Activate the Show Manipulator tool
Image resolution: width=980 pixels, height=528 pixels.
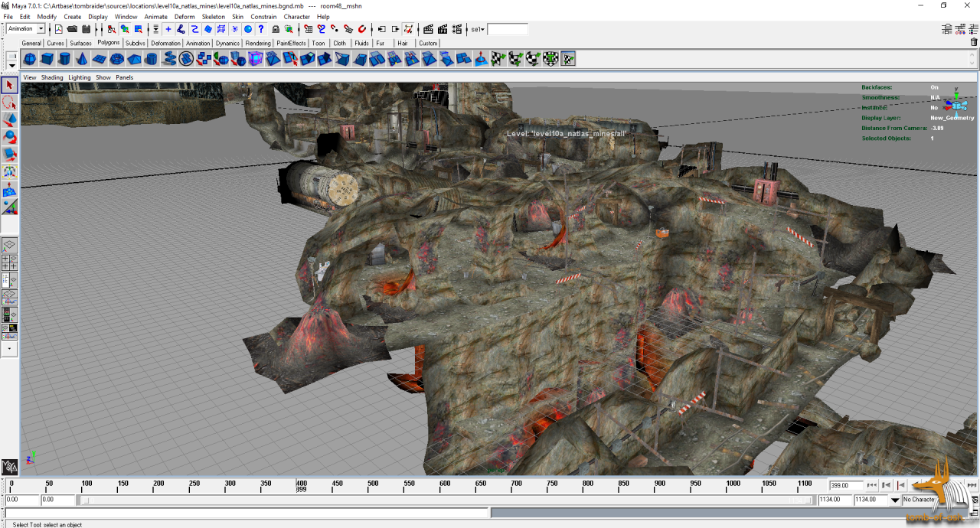pyautogui.click(x=10, y=207)
